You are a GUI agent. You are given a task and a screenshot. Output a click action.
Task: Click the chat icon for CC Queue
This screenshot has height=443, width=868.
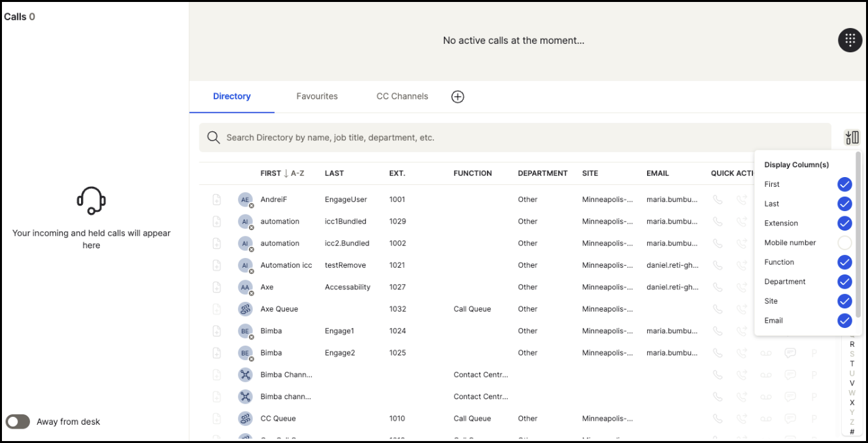coord(790,419)
